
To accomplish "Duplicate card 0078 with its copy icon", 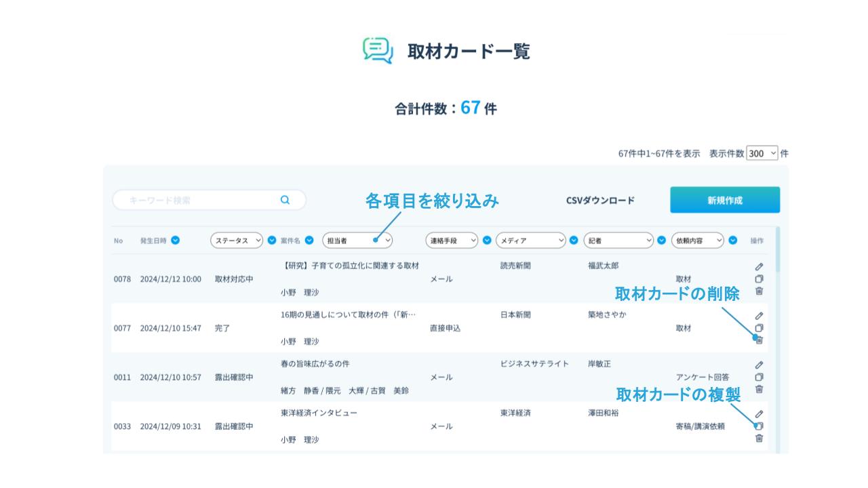I will pos(759,279).
